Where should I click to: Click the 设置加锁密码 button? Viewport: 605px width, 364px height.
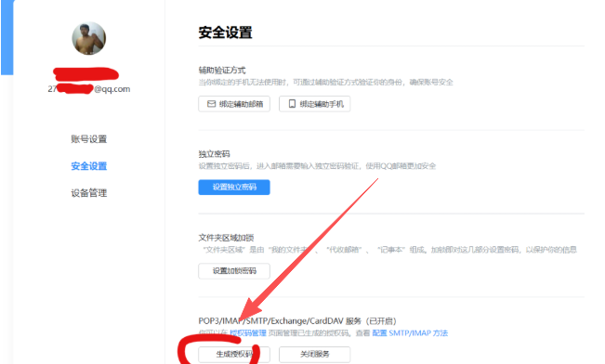[x=234, y=271]
